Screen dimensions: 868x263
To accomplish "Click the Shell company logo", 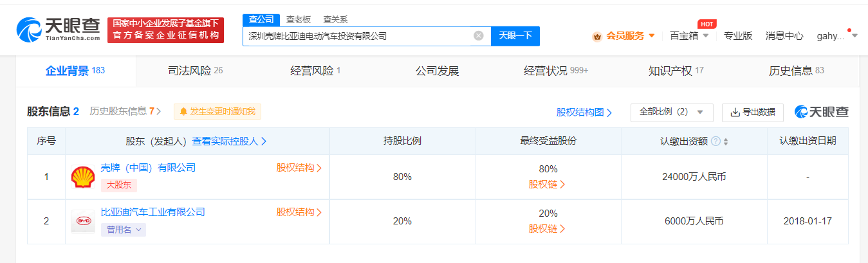I will (x=83, y=177).
